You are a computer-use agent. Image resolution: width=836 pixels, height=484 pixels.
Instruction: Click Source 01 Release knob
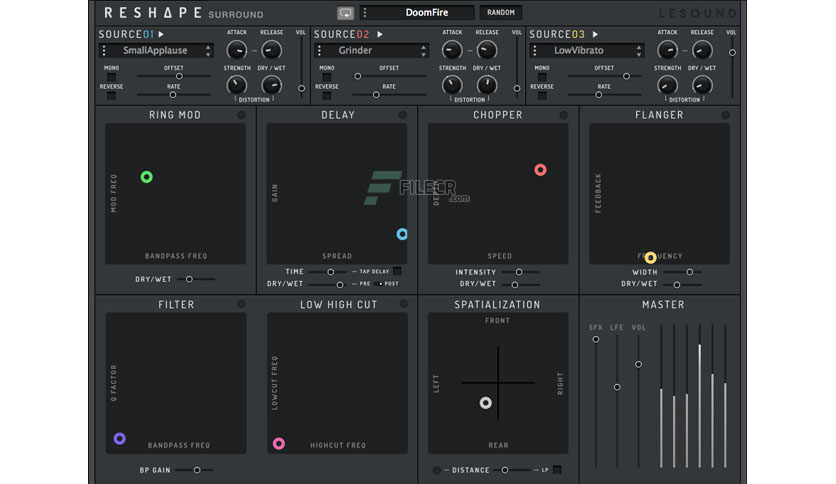click(271, 51)
